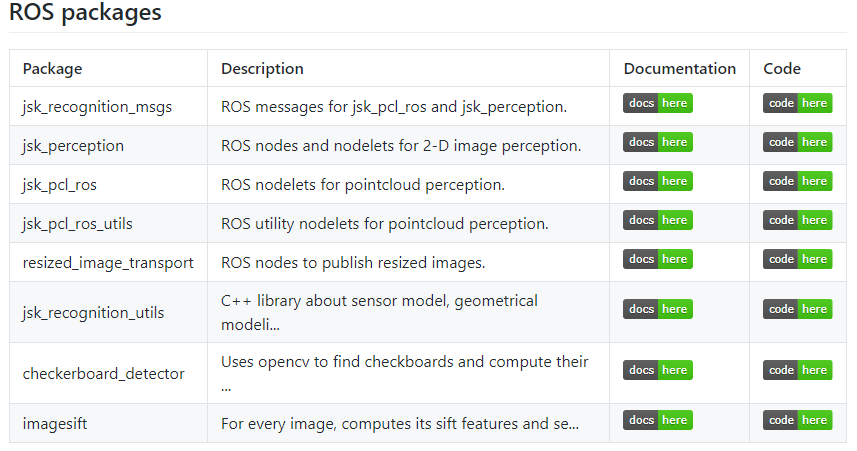The image size is (857, 451).
Task: Click description 'ROS nodes to publish resized images.'
Action: 353,263
